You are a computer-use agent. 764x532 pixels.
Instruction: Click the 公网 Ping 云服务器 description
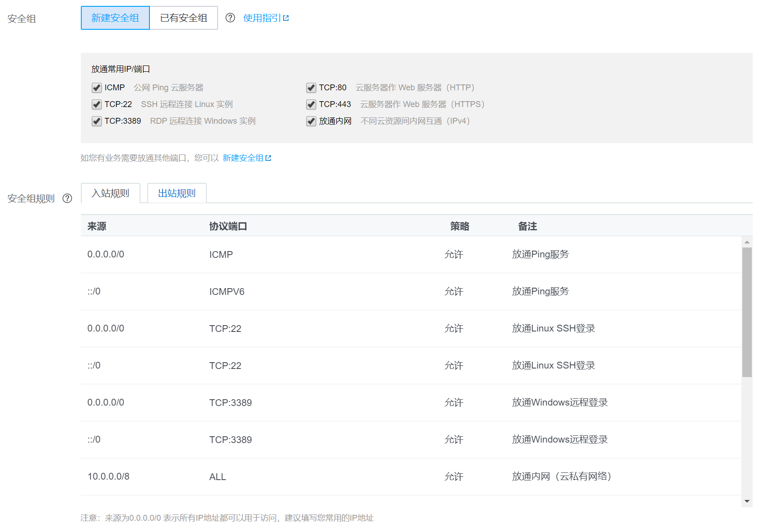[168, 88]
